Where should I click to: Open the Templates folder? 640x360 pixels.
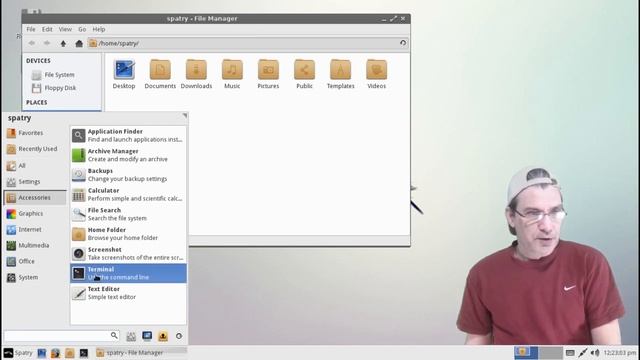[x=340, y=74]
